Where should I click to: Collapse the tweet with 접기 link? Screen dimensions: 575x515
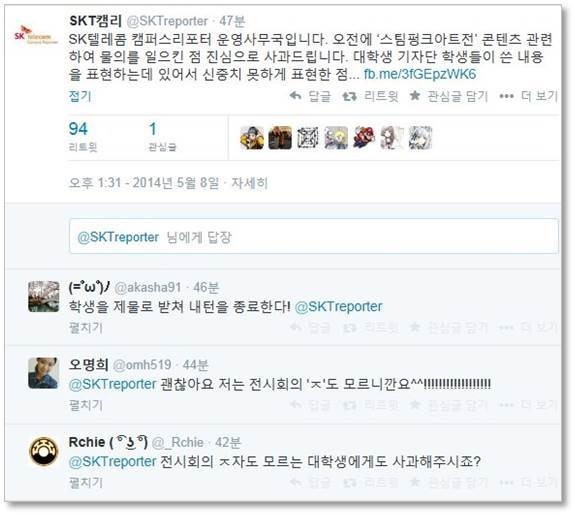point(80,96)
